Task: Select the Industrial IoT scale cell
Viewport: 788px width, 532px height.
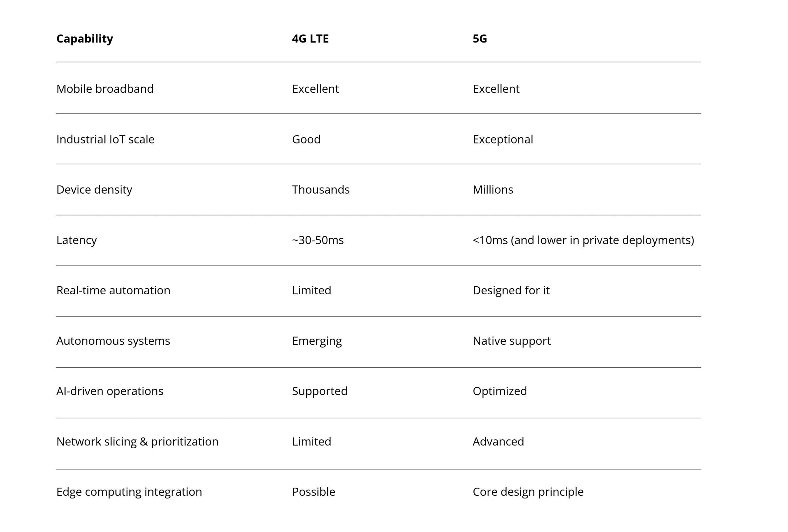Action: click(x=106, y=139)
